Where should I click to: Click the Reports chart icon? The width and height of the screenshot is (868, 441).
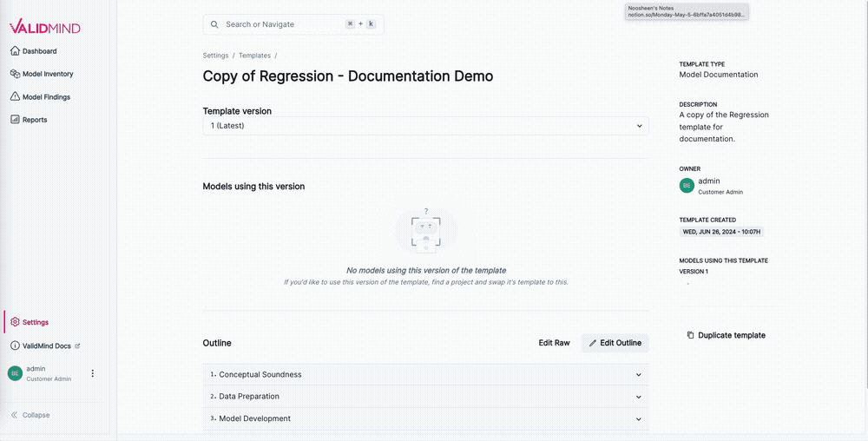pyautogui.click(x=15, y=120)
